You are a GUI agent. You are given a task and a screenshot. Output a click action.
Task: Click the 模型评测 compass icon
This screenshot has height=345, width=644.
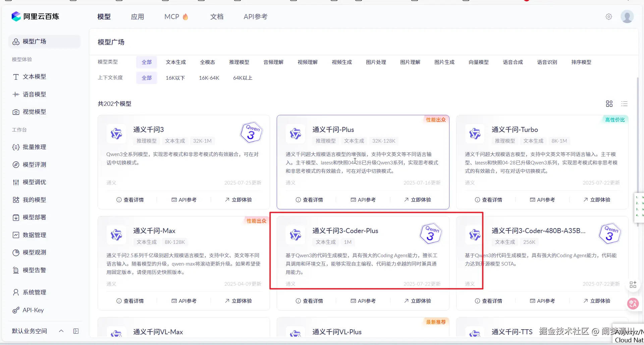pos(16,165)
